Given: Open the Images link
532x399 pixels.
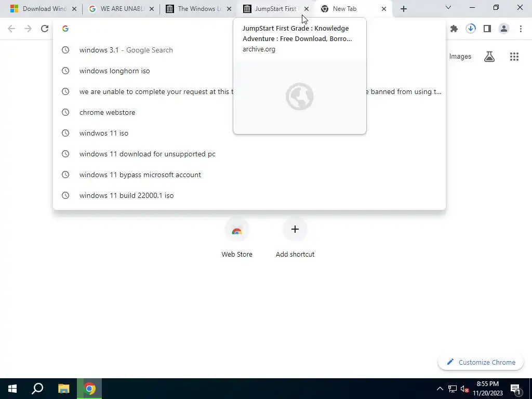Looking at the screenshot, I should [x=460, y=56].
